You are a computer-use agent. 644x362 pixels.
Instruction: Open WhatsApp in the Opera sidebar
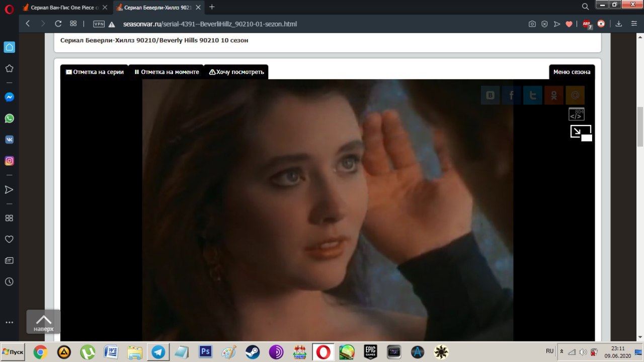click(9, 118)
